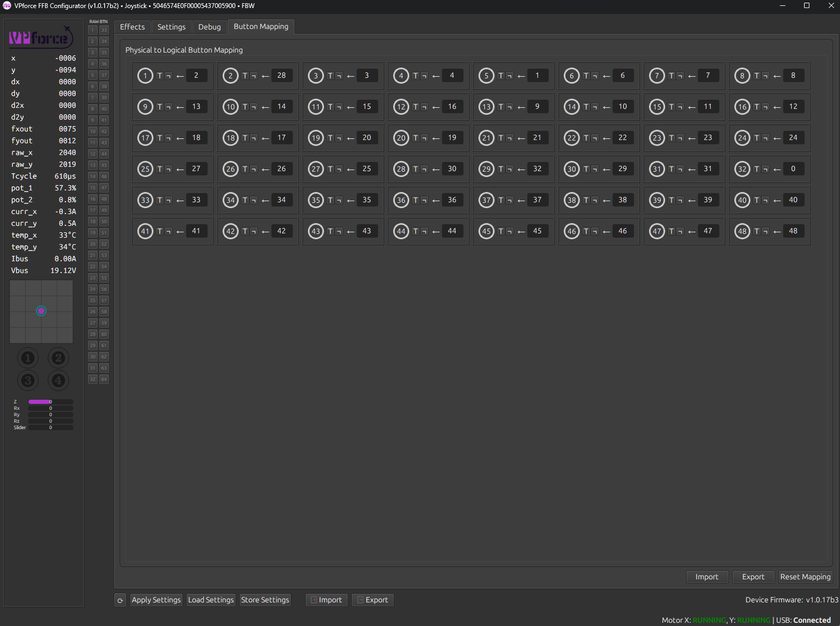Click physical button 8 circle indicator

click(742, 76)
